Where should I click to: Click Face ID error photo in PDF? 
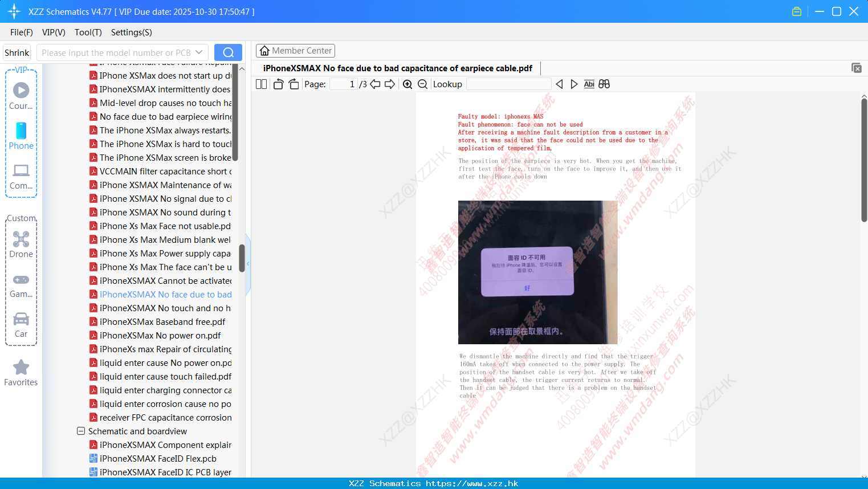click(538, 272)
